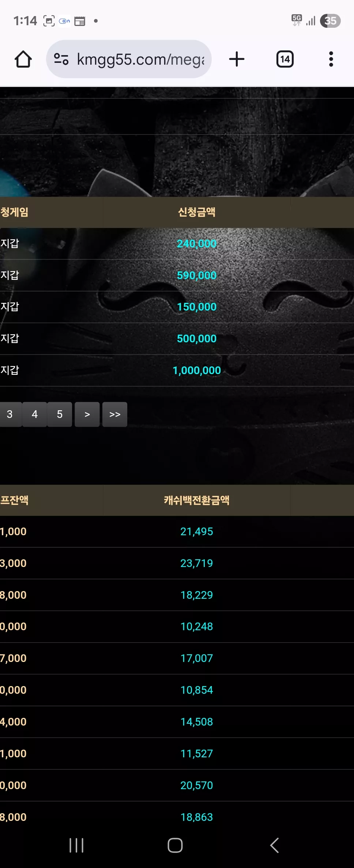Select the 21,495 cashback row

(x=177, y=532)
